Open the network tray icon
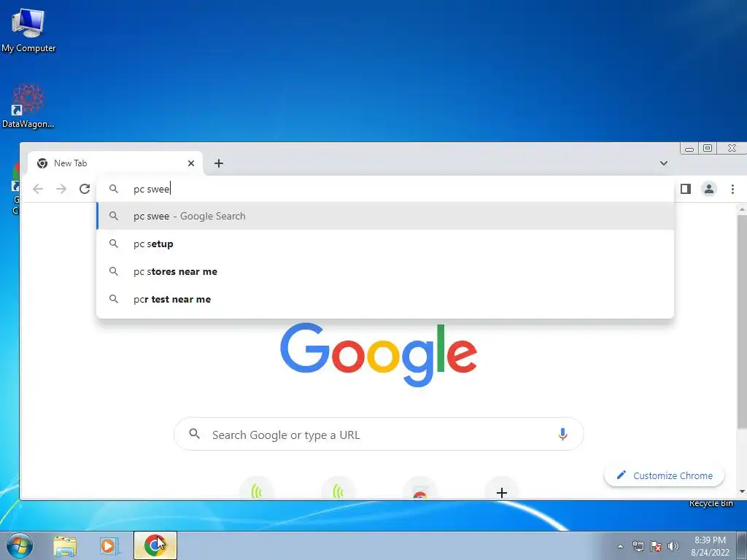The height and width of the screenshot is (560, 747). pyautogui.click(x=638, y=546)
